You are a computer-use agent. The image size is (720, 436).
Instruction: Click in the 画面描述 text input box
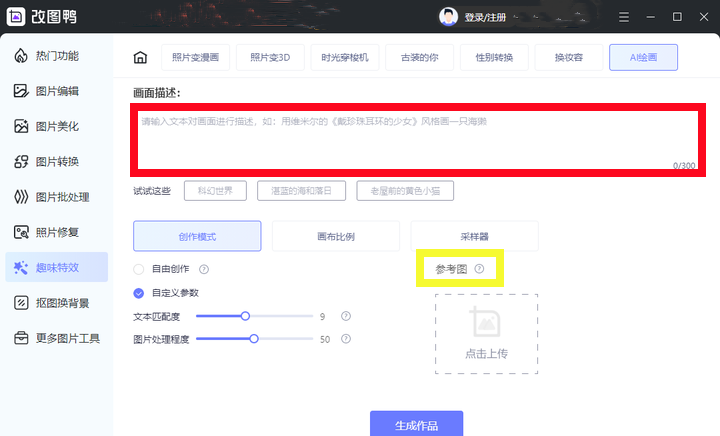(x=418, y=140)
